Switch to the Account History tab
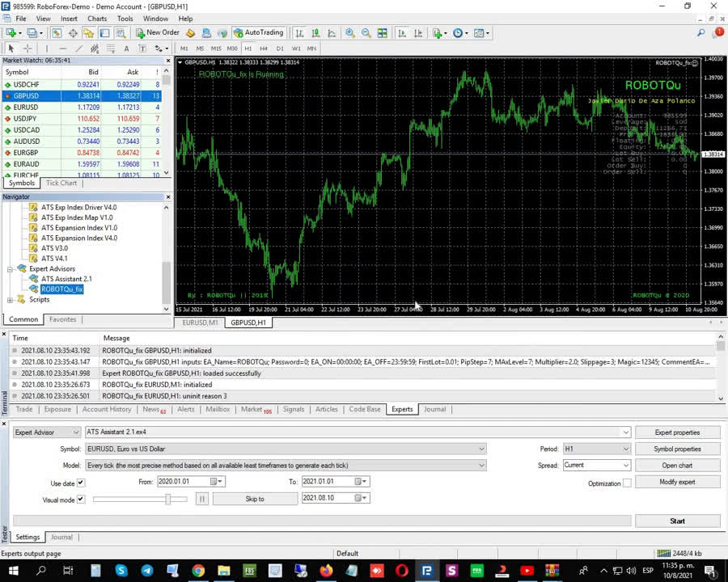Viewport: 728px width, 582px height. pos(107,409)
